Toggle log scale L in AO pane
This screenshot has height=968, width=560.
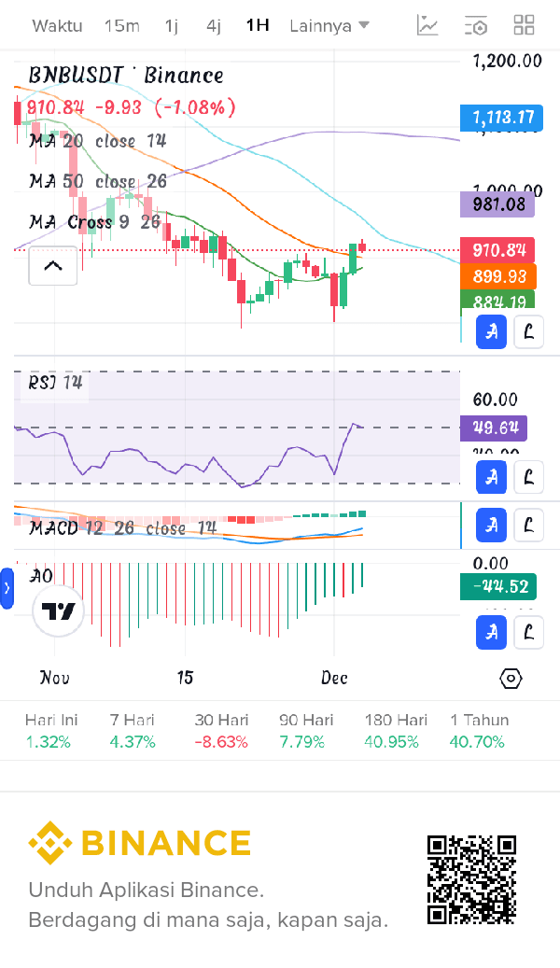click(528, 633)
